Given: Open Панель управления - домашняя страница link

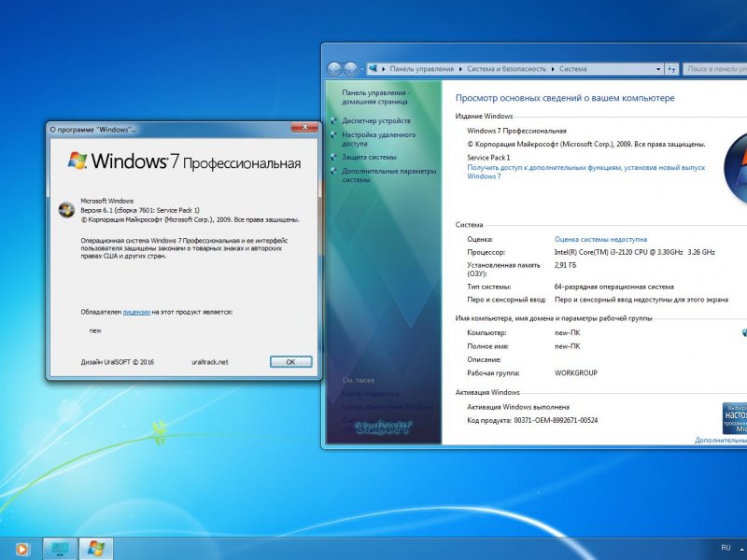Looking at the screenshot, I should pyautogui.click(x=375, y=97).
